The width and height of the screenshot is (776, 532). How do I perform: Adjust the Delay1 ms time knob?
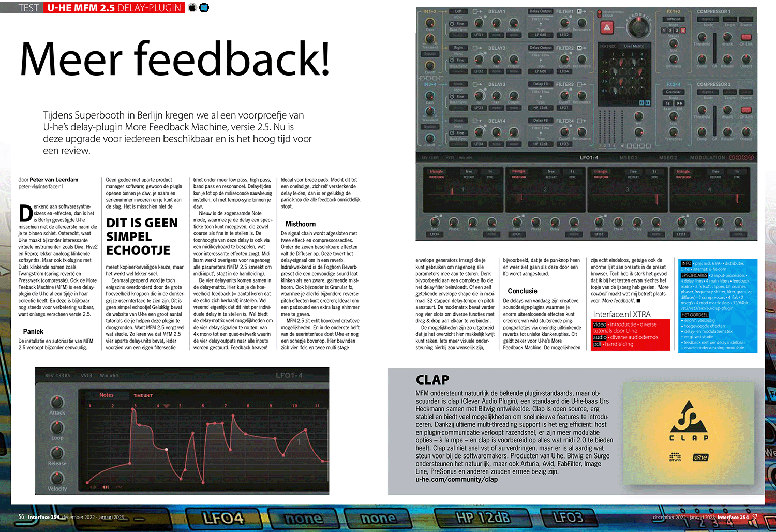pos(479,22)
